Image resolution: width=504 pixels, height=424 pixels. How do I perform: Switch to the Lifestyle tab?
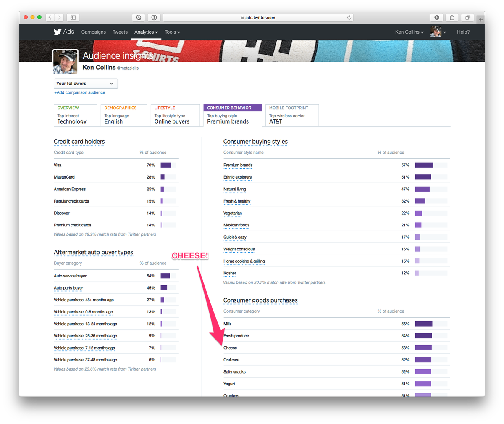point(175,115)
